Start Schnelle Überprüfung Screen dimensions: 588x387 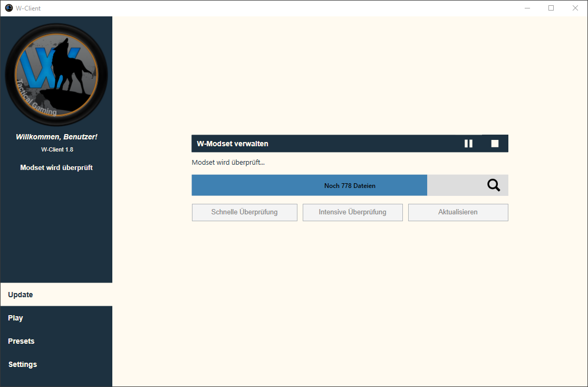[244, 212]
